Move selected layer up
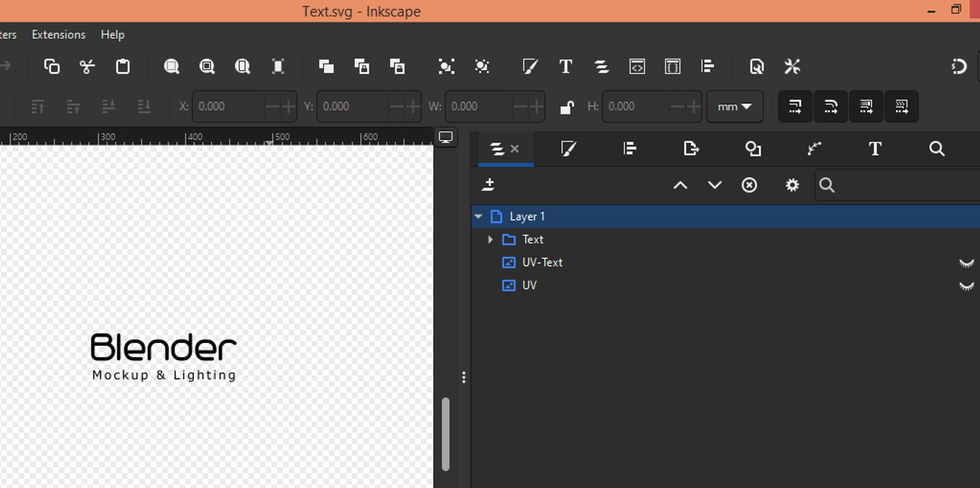The width and height of the screenshot is (980, 488). [x=680, y=185]
